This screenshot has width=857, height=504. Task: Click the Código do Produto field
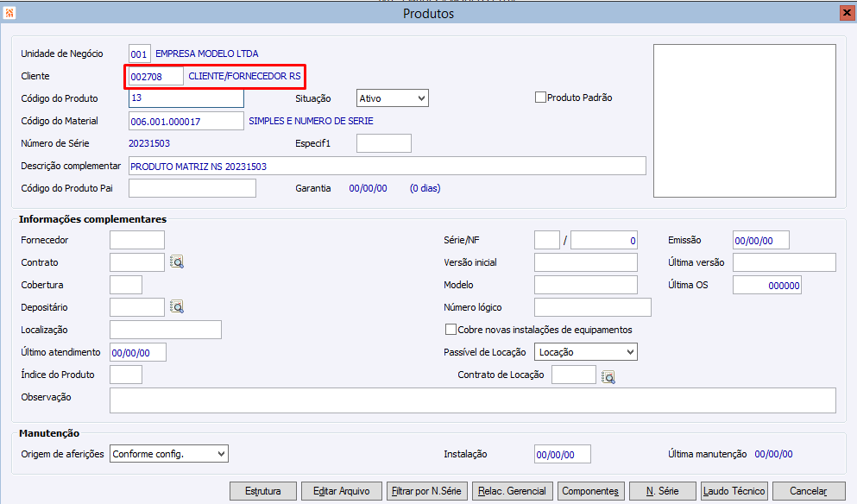coord(186,98)
